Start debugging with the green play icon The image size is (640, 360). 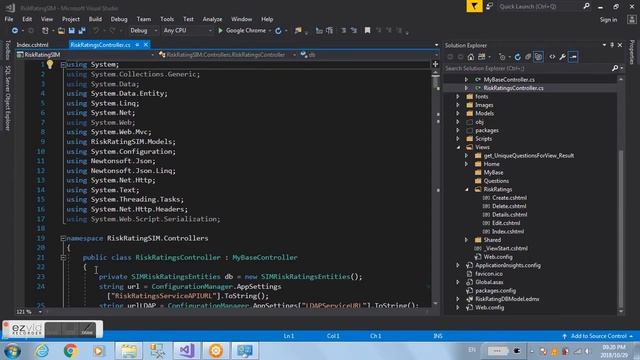220,31
